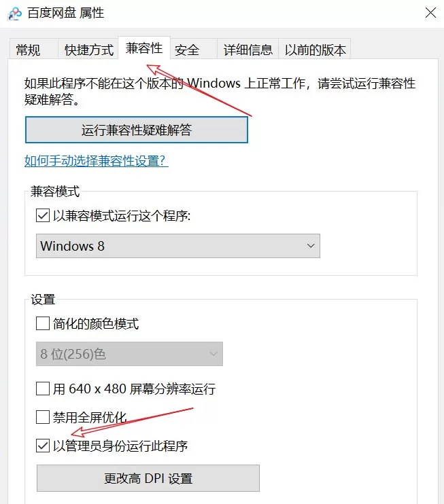Expand the Windows 8 compatibility dropdown

tap(178, 246)
